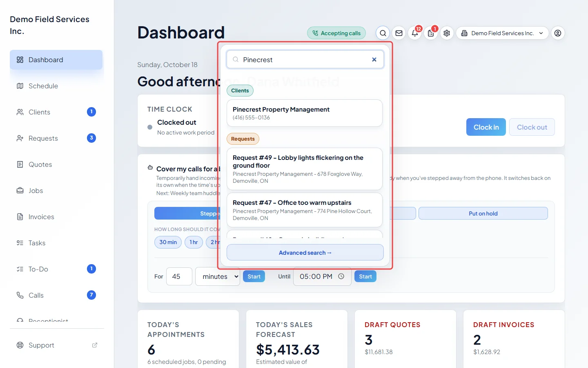588x368 pixels.
Task: Click Advanced search link button
Action: click(x=305, y=253)
